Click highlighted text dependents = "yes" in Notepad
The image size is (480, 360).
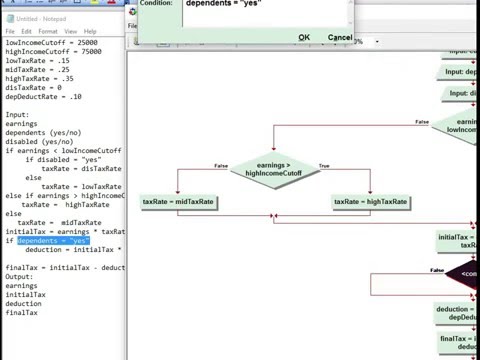tap(53, 241)
